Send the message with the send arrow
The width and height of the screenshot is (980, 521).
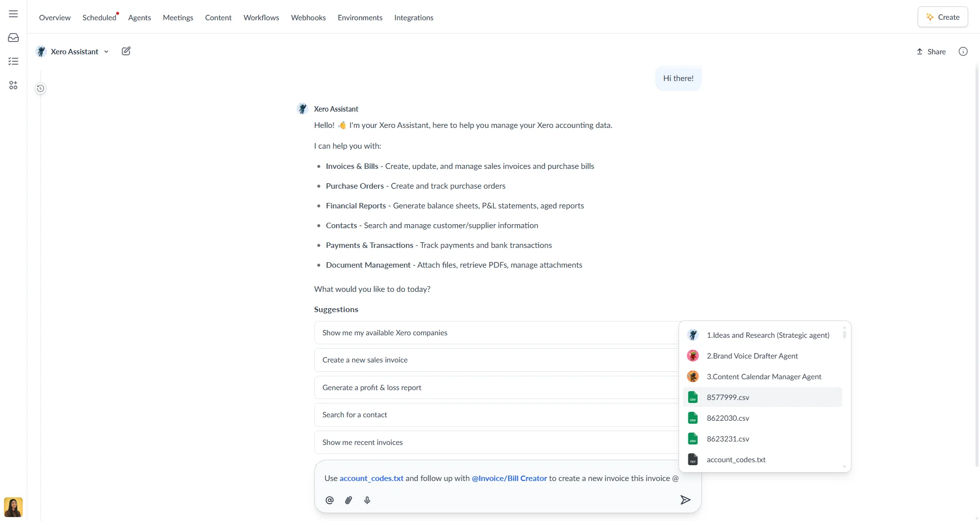coord(685,500)
